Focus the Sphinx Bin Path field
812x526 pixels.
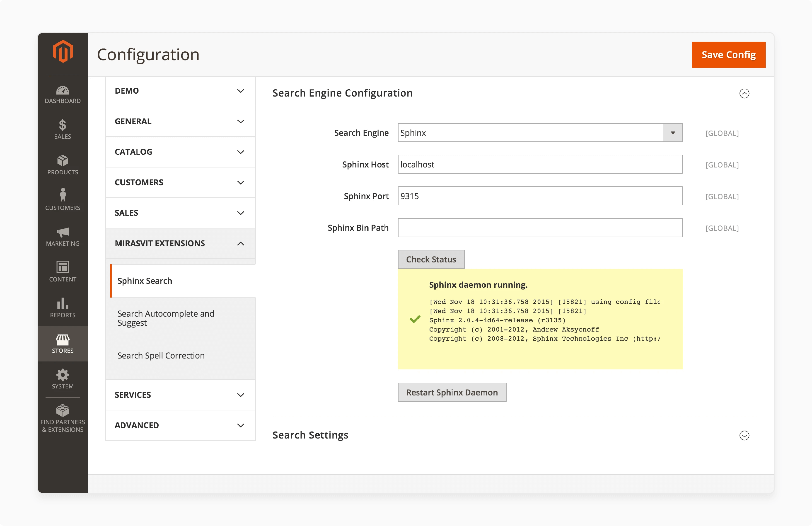540,228
